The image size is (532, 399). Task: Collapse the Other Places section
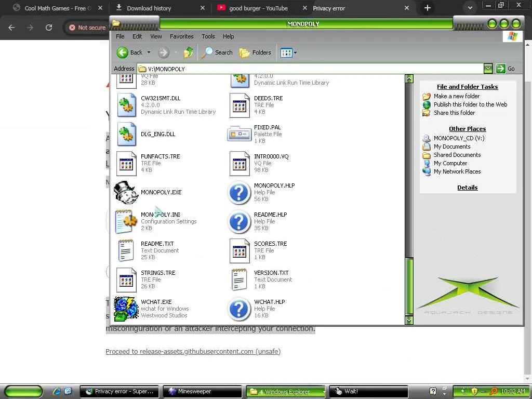tap(467, 129)
